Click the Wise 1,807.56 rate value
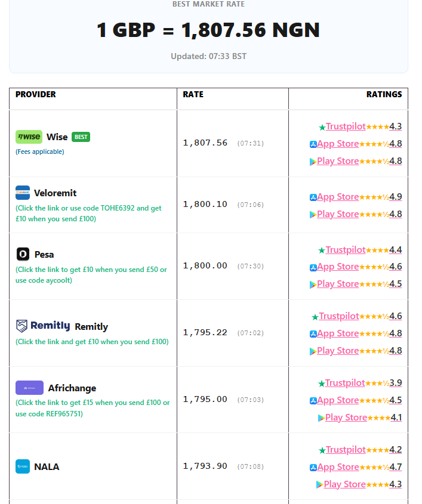This screenshot has height=504, width=422. pos(205,143)
